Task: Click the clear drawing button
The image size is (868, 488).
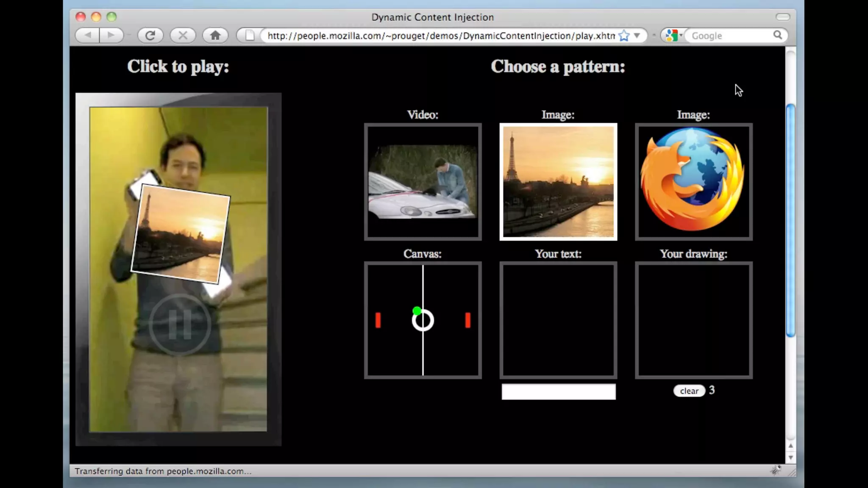Action: [689, 391]
